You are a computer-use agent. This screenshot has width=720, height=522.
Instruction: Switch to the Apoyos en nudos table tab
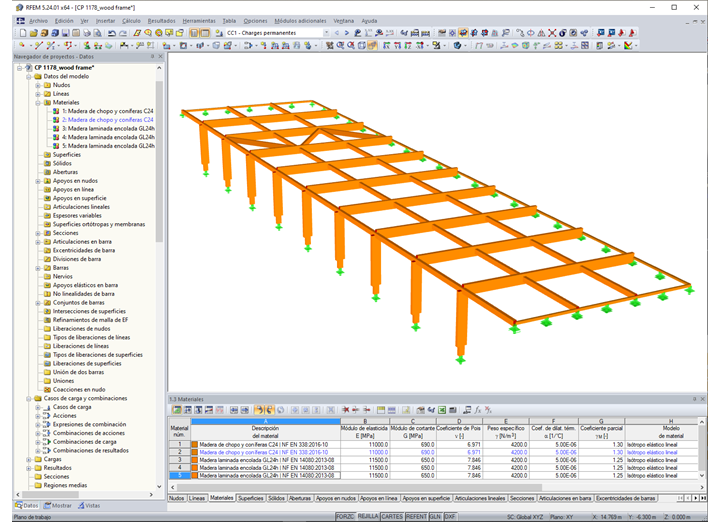(336, 498)
